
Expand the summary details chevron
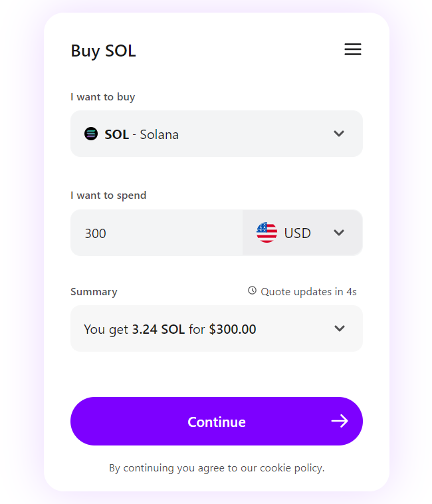[x=340, y=328]
